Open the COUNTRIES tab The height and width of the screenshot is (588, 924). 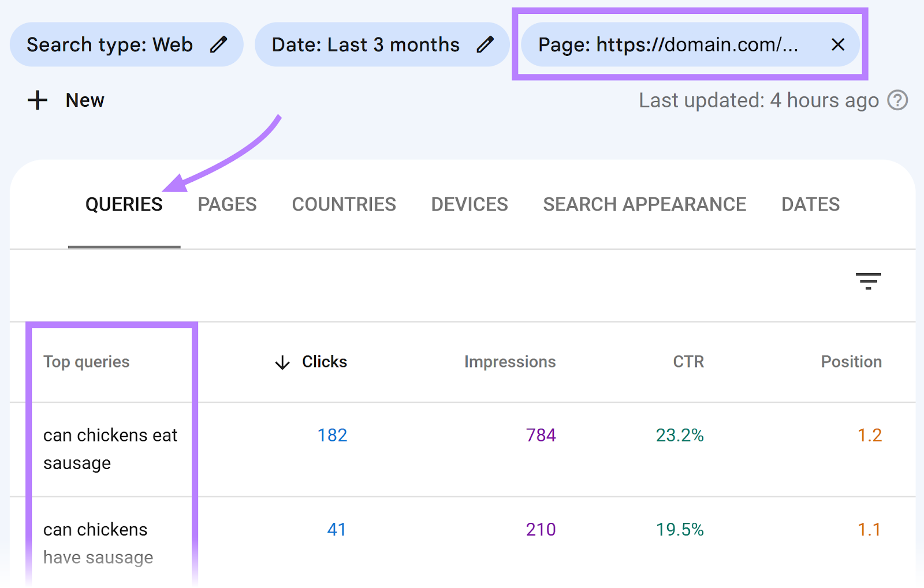pos(344,204)
